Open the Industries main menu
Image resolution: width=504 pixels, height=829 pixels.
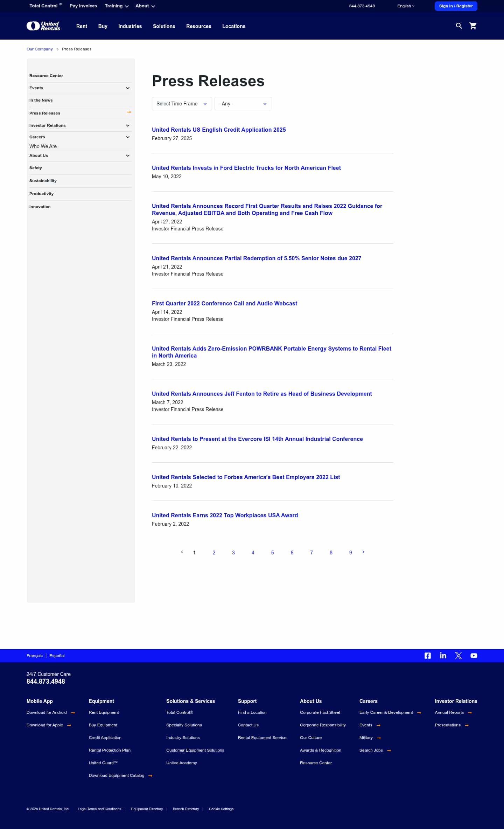(130, 26)
